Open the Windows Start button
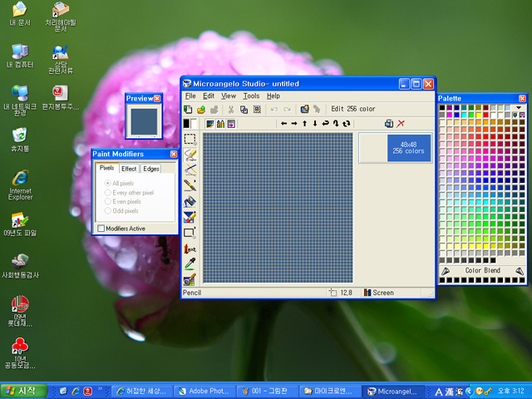Viewport: 532px width, 399px height. 23,391
